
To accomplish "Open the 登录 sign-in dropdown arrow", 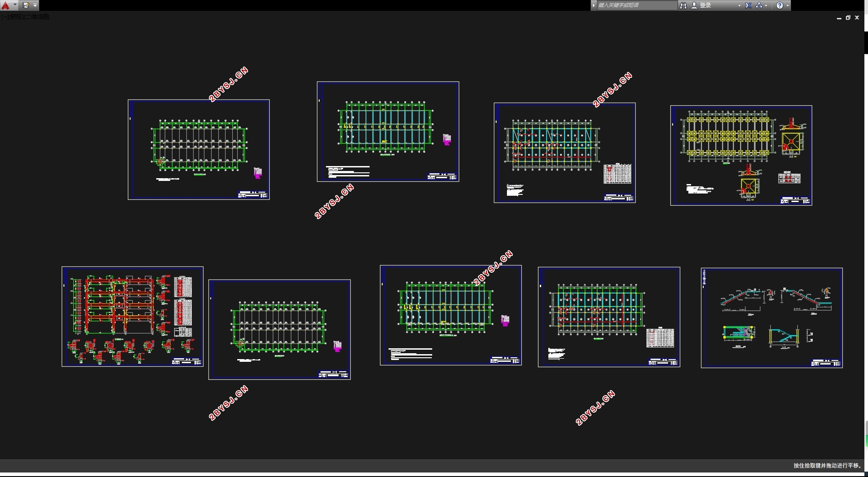I will tap(739, 5).
